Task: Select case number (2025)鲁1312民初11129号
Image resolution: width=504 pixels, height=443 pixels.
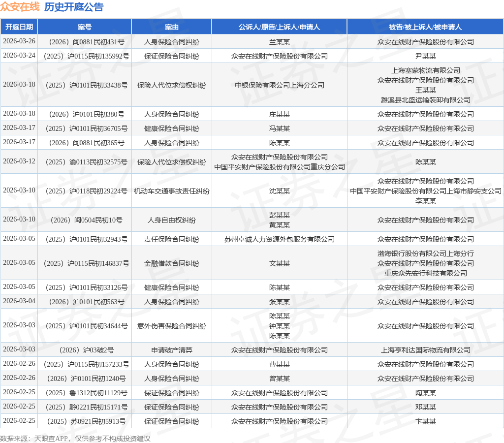Action: tap(87, 393)
